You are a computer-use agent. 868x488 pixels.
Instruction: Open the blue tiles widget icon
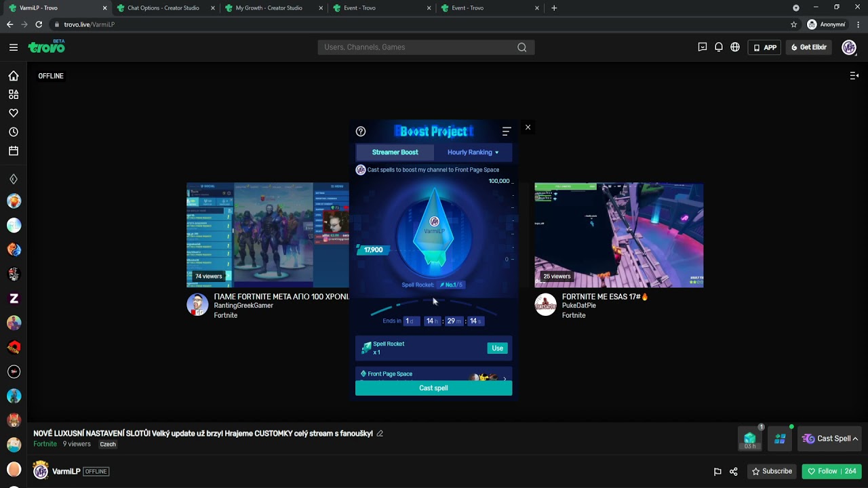point(780,439)
